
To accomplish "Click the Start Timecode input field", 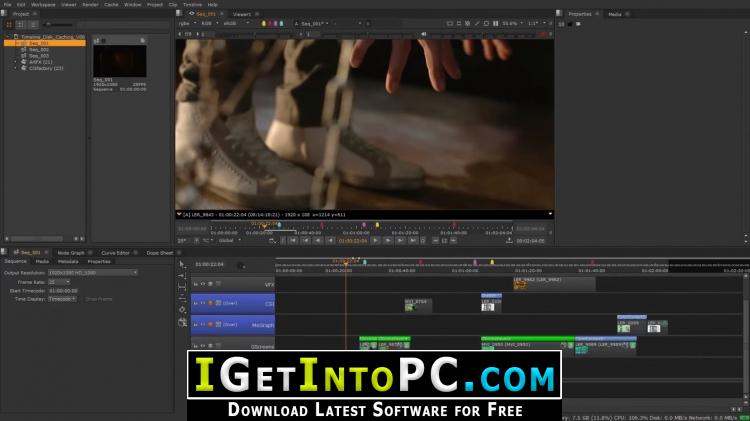I will point(63,290).
